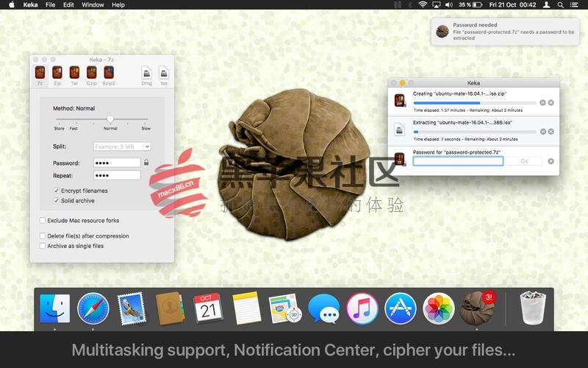Viewport: 588px width, 368px height.
Task: Open Notification Center menu bar icon
Action: coord(574,5)
